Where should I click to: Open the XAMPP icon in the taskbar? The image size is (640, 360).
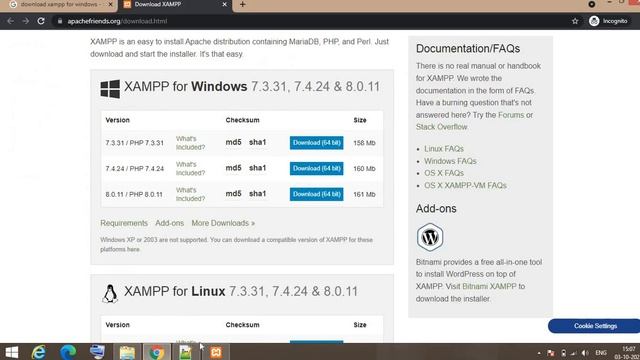216,352
